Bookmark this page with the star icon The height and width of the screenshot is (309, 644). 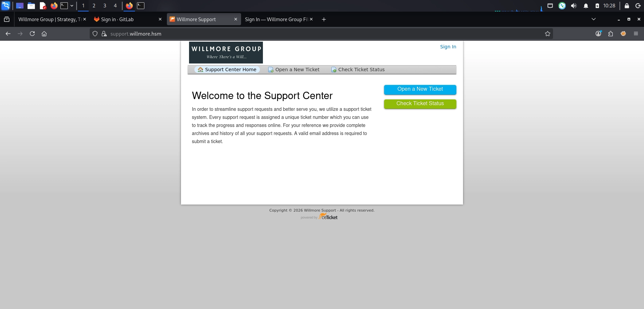548,34
